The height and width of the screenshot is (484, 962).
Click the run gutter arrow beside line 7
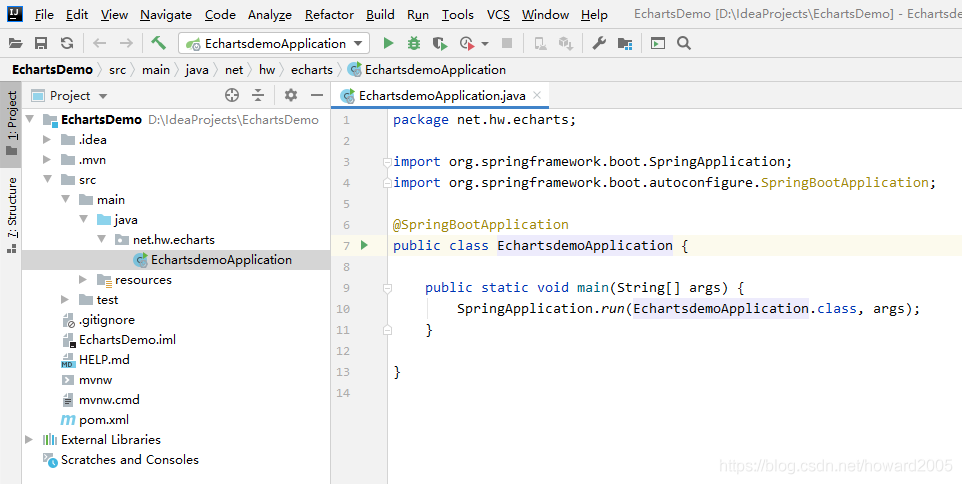pyautogui.click(x=364, y=245)
